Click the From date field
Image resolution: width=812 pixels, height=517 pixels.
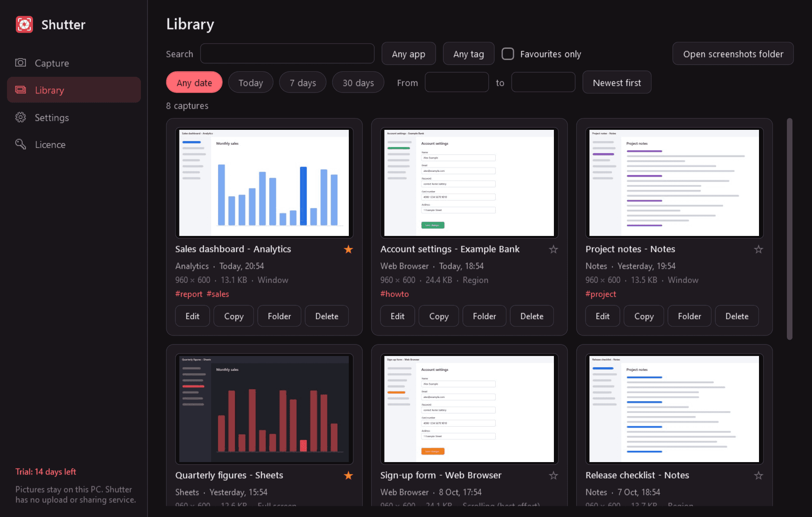(457, 82)
